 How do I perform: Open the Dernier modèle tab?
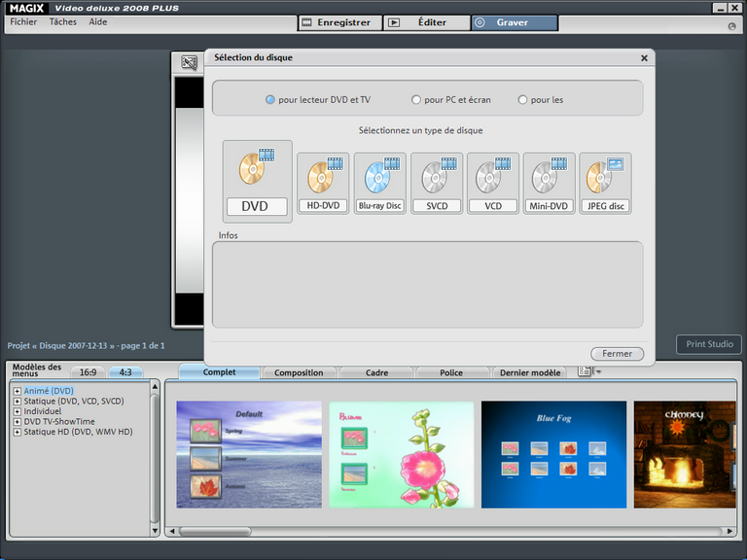tap(530, 373)
